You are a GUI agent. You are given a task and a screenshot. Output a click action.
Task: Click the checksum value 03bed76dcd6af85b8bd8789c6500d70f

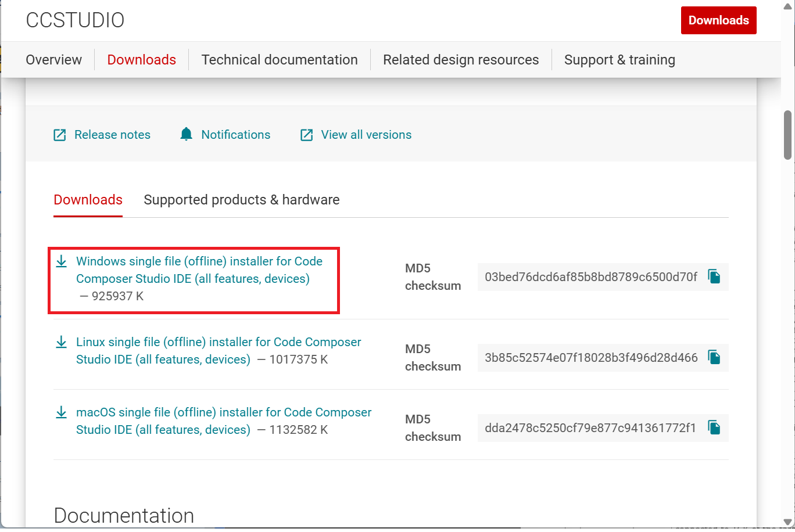(591, 277)
